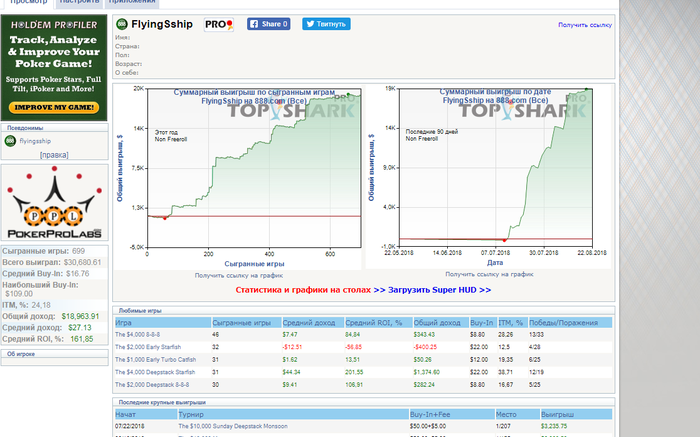Sort by Средний доход column header

pyautogui.click(x=313, y=323)
